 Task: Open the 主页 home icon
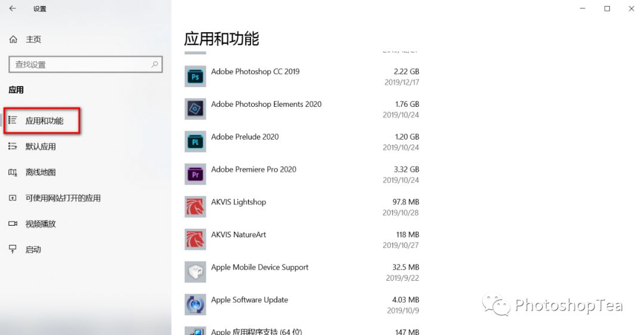[13, 39]
